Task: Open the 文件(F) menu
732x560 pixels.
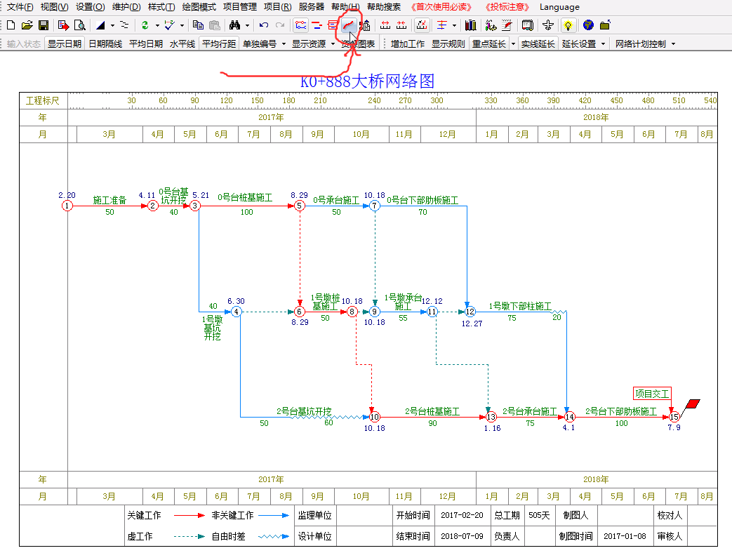Action: tap(20, 7)
